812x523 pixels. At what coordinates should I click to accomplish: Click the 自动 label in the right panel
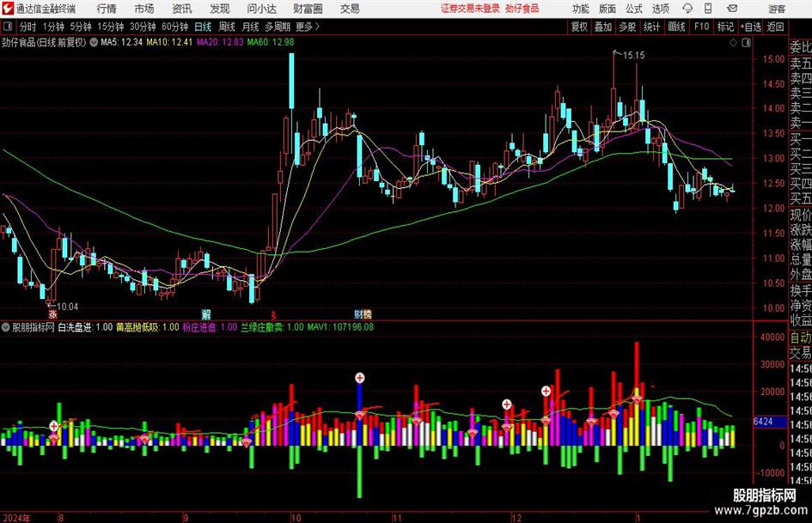point(800,338)
